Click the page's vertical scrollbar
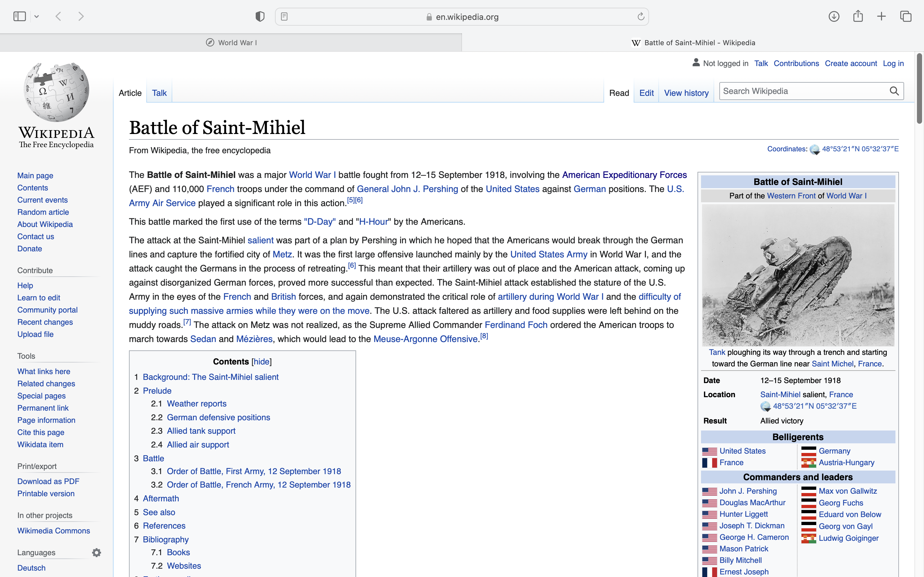 click(920, 88)
